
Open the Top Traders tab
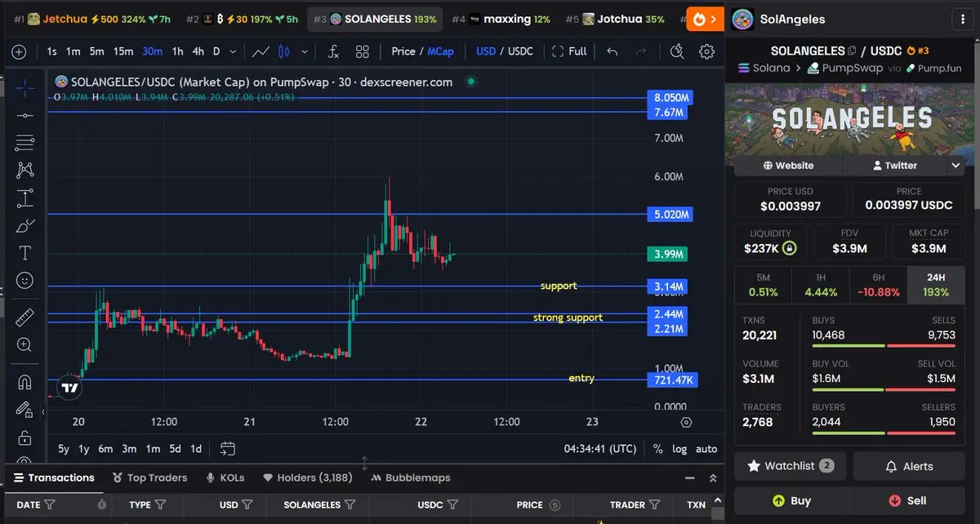click(x=150, y=477)
